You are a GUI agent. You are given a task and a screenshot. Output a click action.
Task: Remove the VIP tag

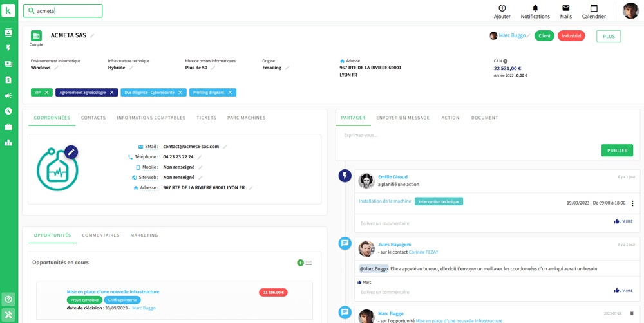pyautogui.click(x=46, y=93)
